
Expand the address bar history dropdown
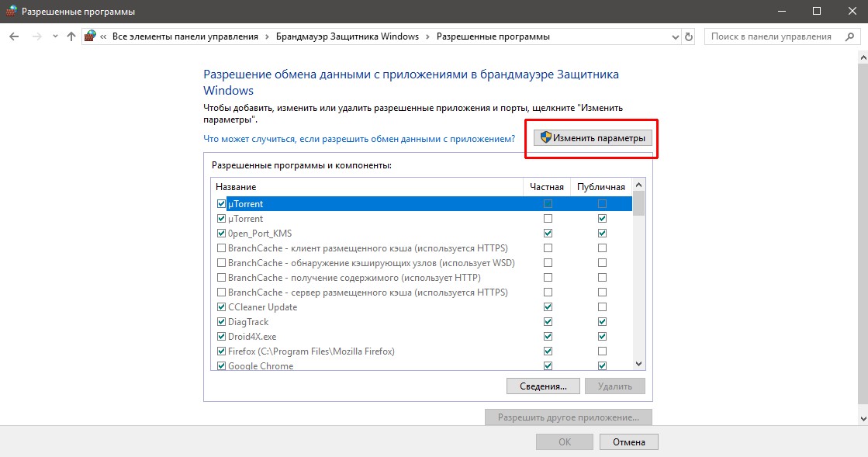[675, 37]
